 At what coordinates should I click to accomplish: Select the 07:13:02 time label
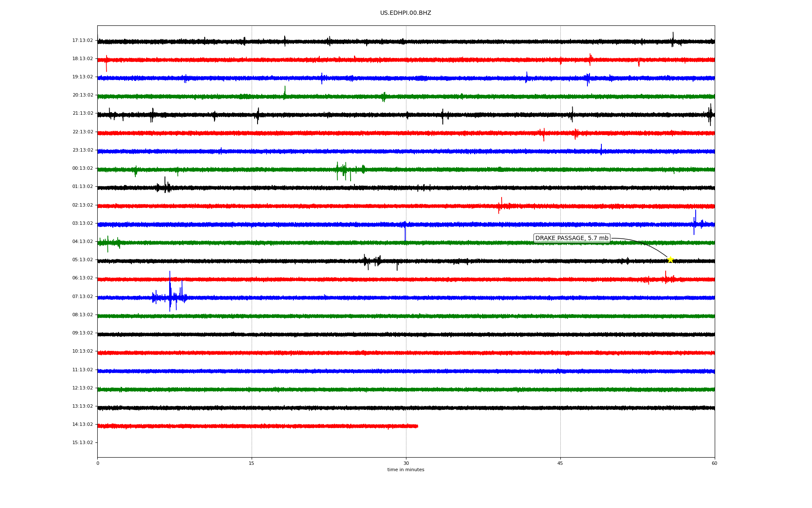82,297
